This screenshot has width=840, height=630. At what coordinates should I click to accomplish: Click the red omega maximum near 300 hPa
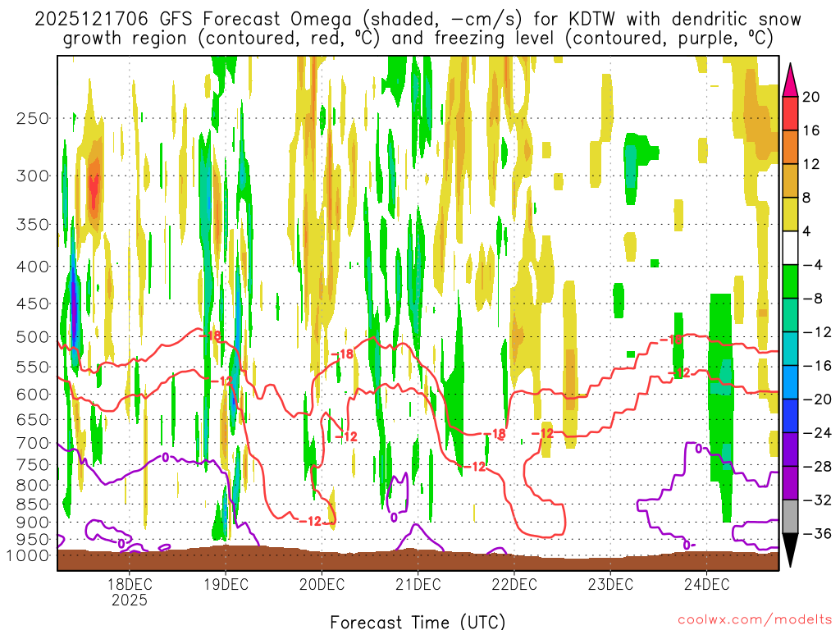coord(94,190)
